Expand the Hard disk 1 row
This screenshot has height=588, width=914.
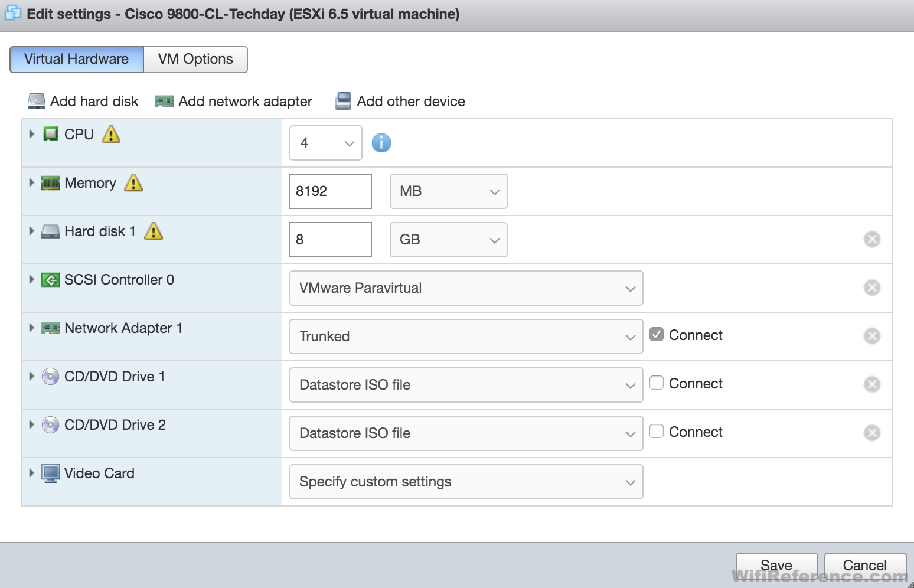[32, 231]
